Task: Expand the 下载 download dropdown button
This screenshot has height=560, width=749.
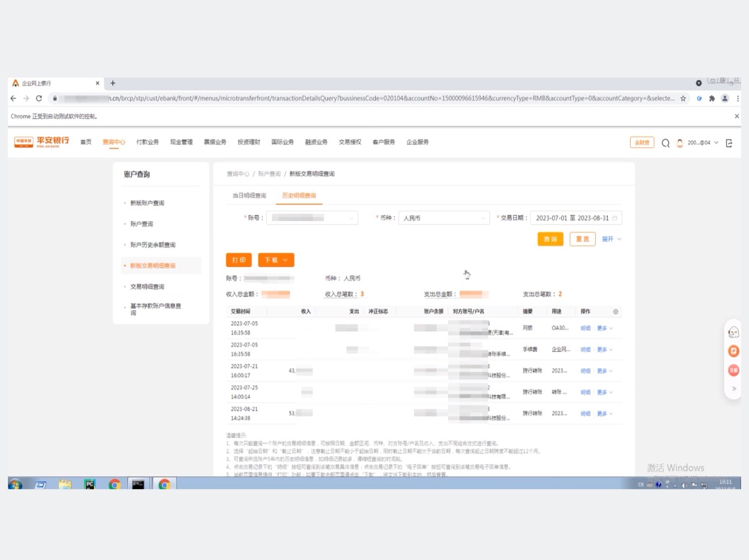Action: click(x=276, y=260)
